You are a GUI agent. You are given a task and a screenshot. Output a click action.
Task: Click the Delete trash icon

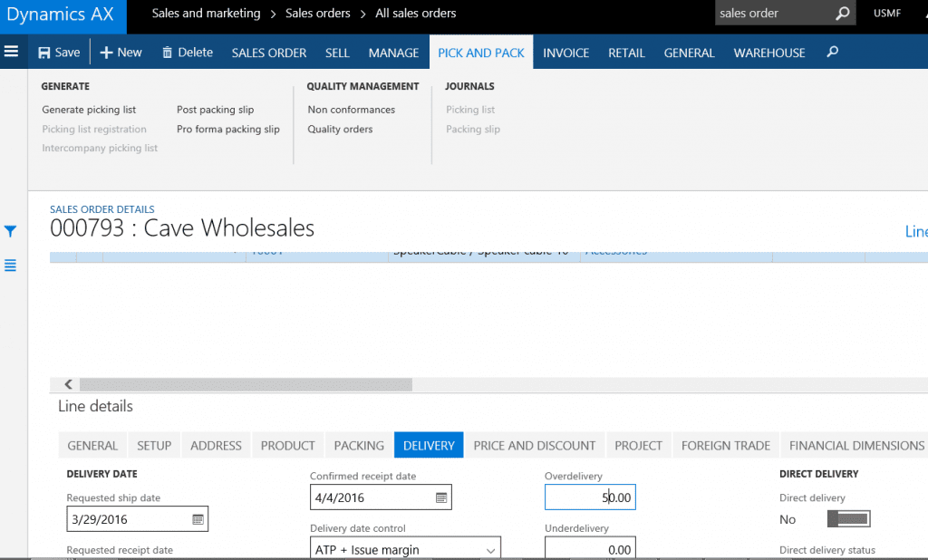pos(167,53)
